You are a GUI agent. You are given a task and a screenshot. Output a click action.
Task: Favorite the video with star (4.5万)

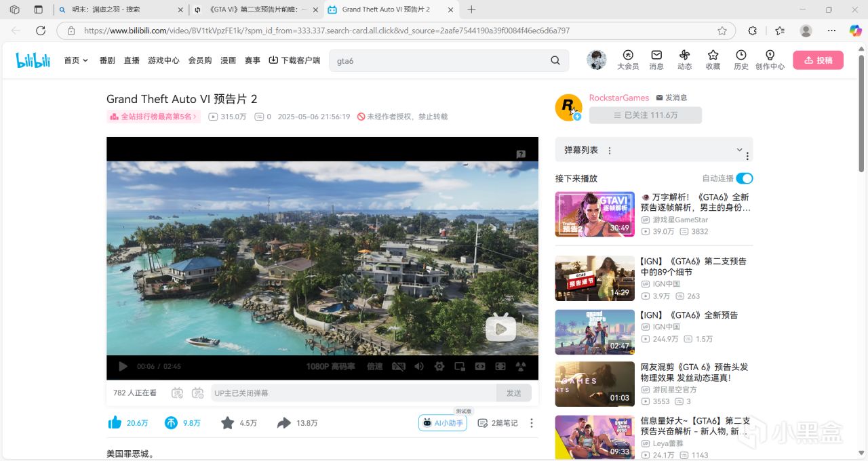click(x=239, y=423)
